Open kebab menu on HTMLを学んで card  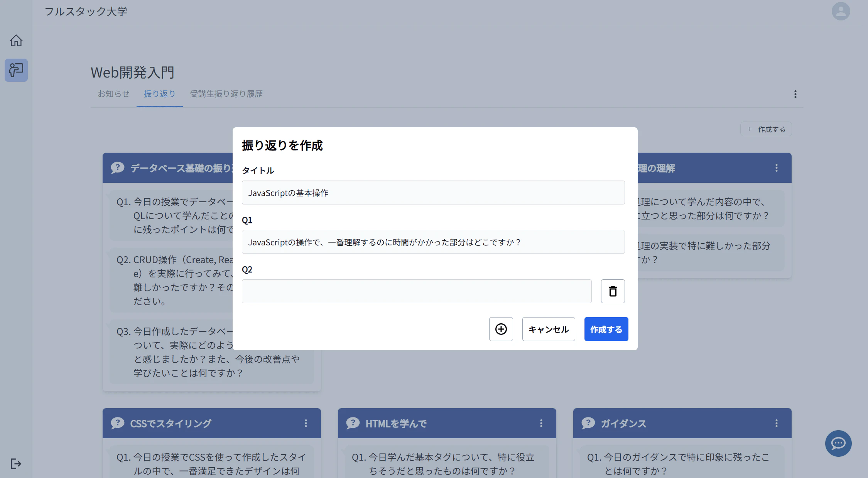coord(541,423)
